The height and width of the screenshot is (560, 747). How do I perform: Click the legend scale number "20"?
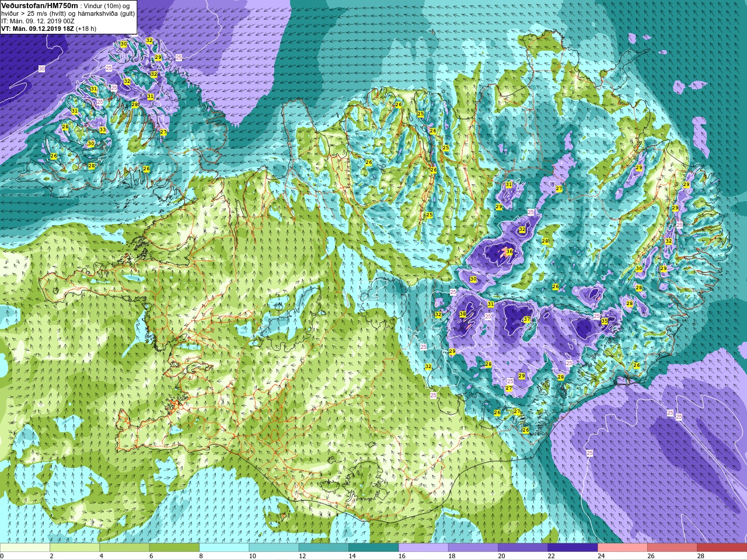point(501,556)
